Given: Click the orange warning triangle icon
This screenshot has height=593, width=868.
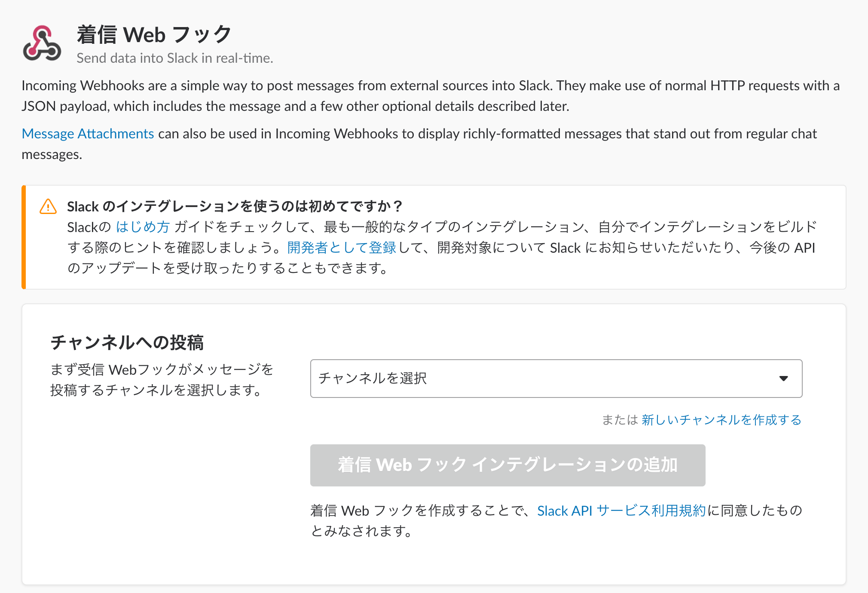Looking at the screenshot, I should pyautogui.click(x=48, y=207).
